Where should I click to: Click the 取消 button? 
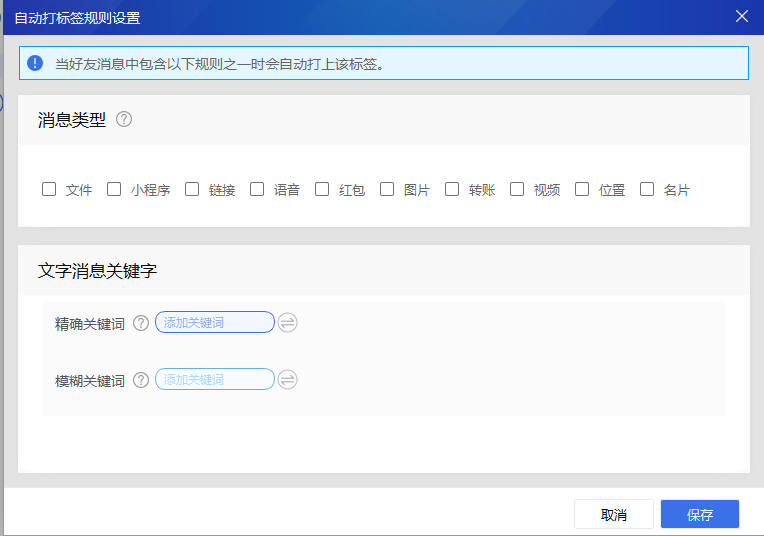[x=613, y=514]
